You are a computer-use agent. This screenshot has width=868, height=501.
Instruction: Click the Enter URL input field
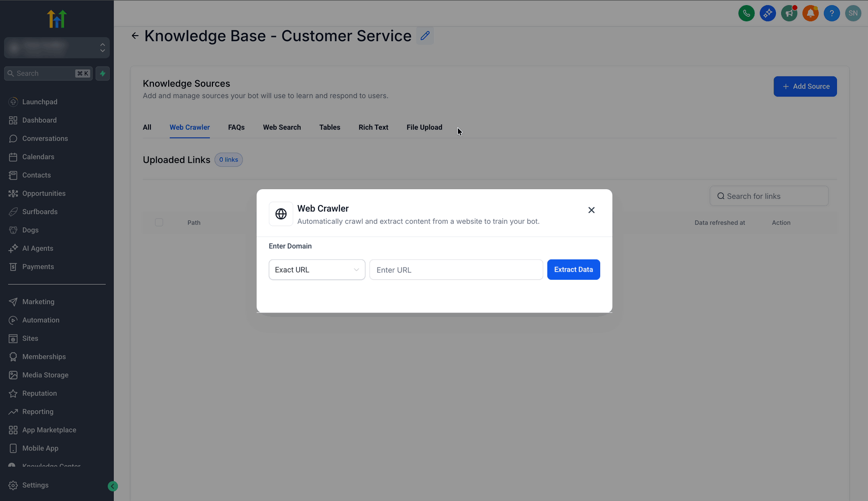click(x=456, y=270)
